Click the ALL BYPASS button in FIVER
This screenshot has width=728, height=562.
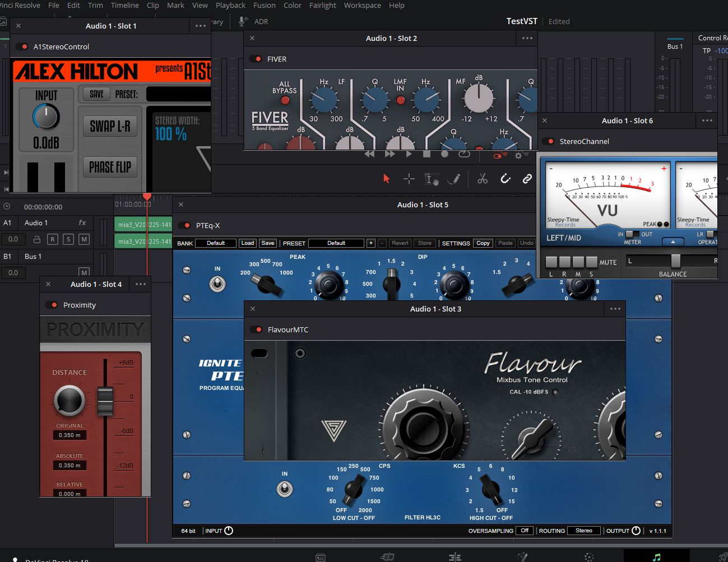pyautogui.click(x=285, y=100)
